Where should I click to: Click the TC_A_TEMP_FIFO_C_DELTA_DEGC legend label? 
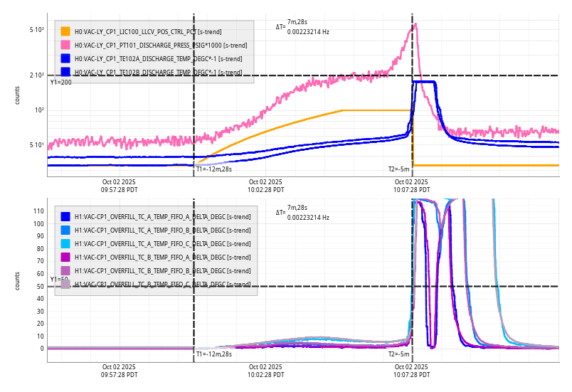162,243
